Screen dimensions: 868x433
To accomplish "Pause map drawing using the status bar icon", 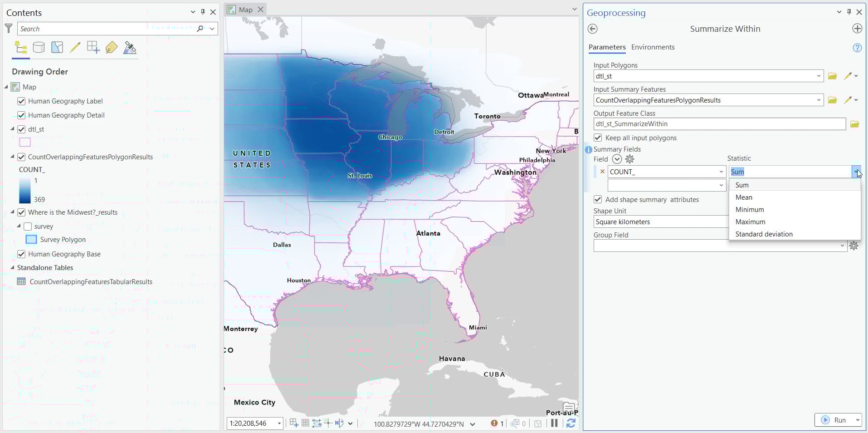I will [x=554, y=423].
